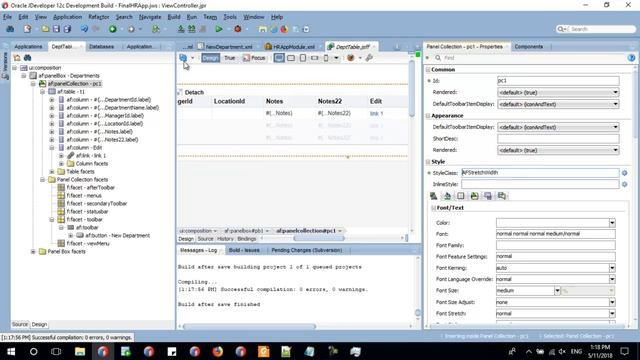640x360 pixels.
Task: Click the blue help icon in the Properties panel
Action: [631, 58]
